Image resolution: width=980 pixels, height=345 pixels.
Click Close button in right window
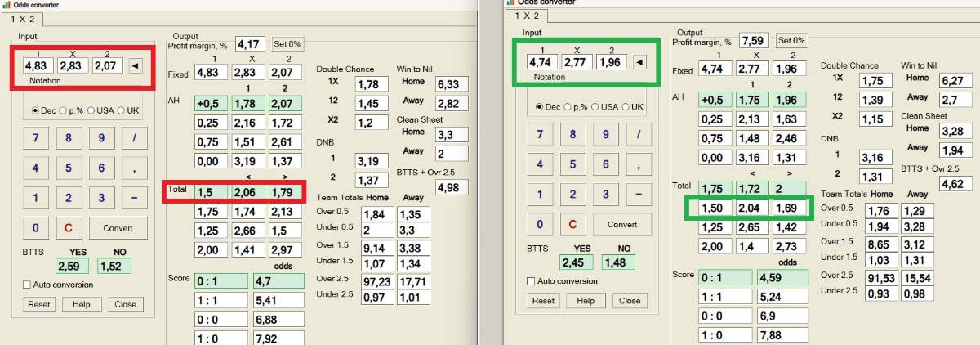click(630, 301)
